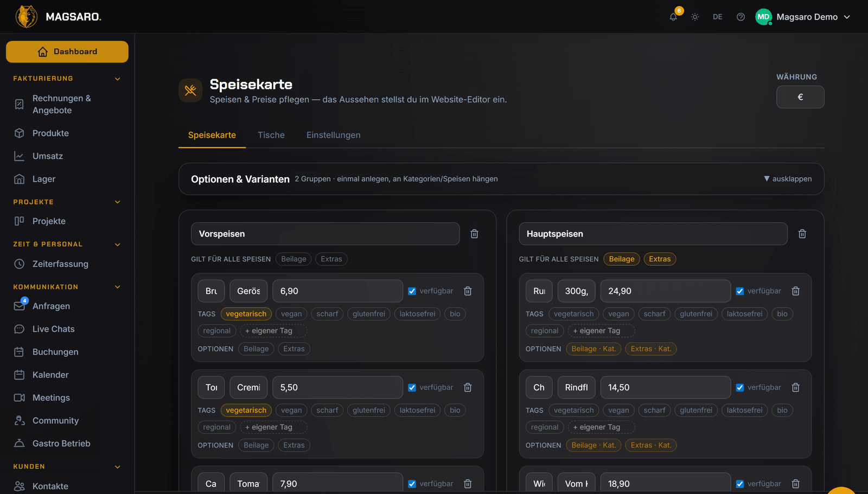Add eigener Tag to the 5,50 dish
The width and height of the screenshot is (868, 494).
273,427
